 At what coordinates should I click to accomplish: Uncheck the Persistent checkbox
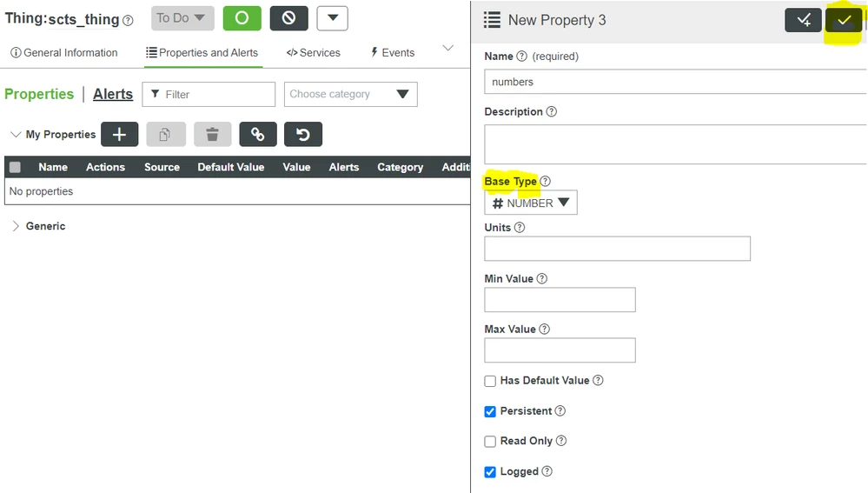point(490,411)
